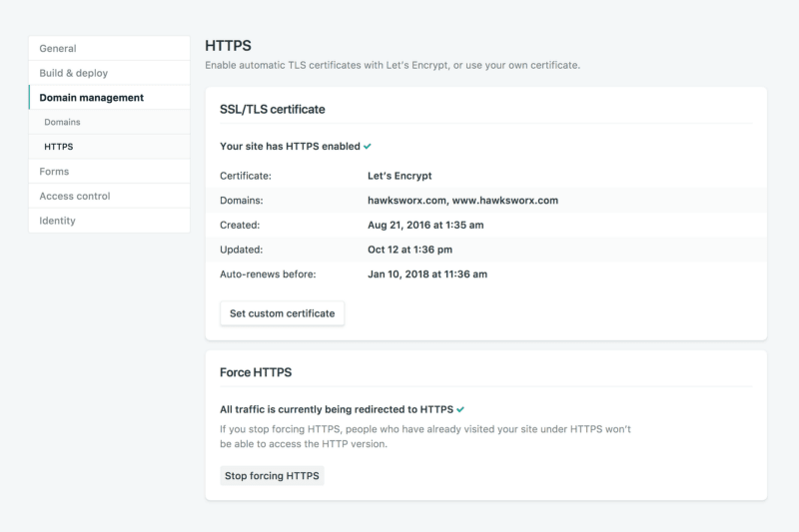Click the 'Aug 21, 2016 at 1:35 am' value
This screenshot has width=799, height=532.
(x=425, y=225)
